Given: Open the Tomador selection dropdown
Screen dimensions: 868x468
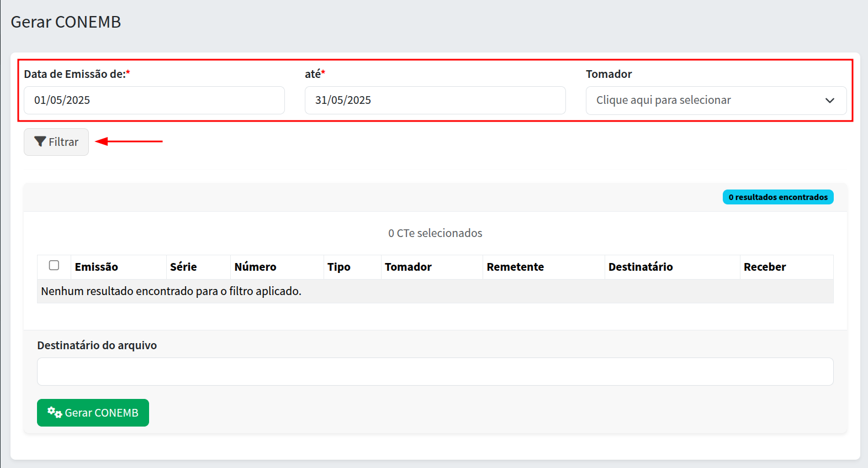Looking at the screenshot, I should coord(707,101).
